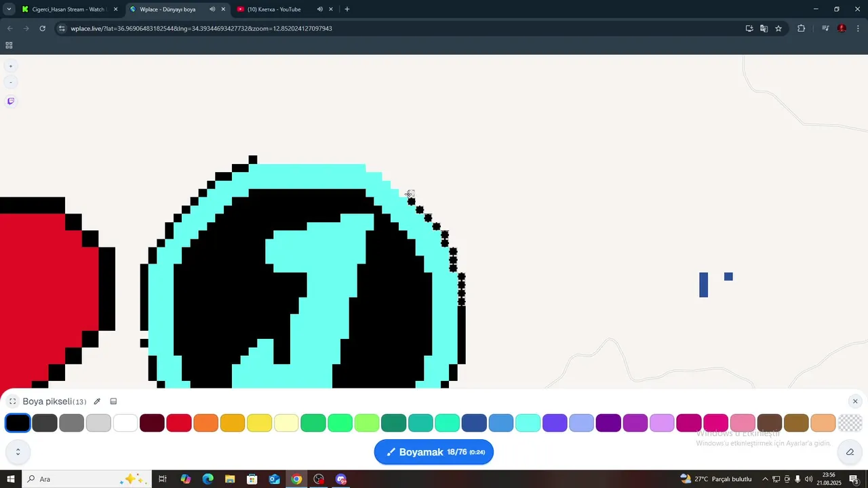868x488 pixels.
Task: Pick the medium gray color swatch
Action: coord(71,423)
